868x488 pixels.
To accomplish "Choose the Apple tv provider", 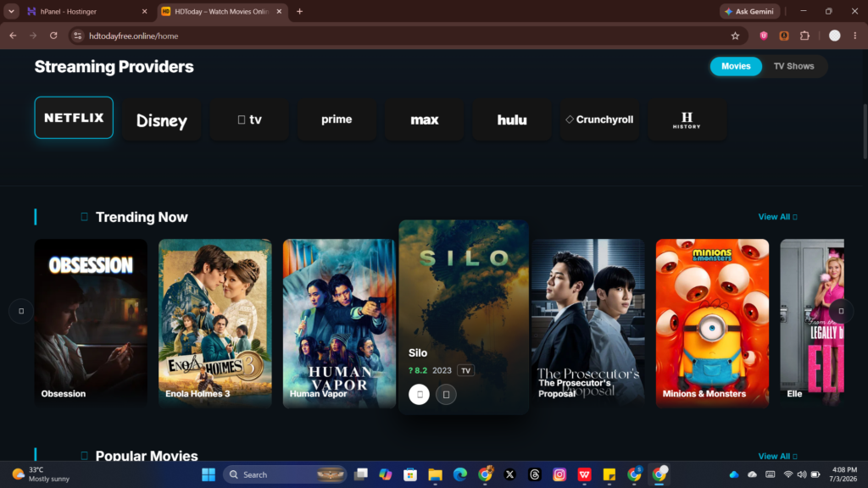I will coord(249,119).
